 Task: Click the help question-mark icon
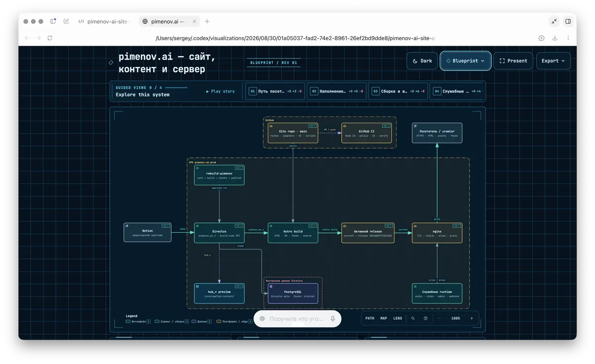(x=425, y=318)
